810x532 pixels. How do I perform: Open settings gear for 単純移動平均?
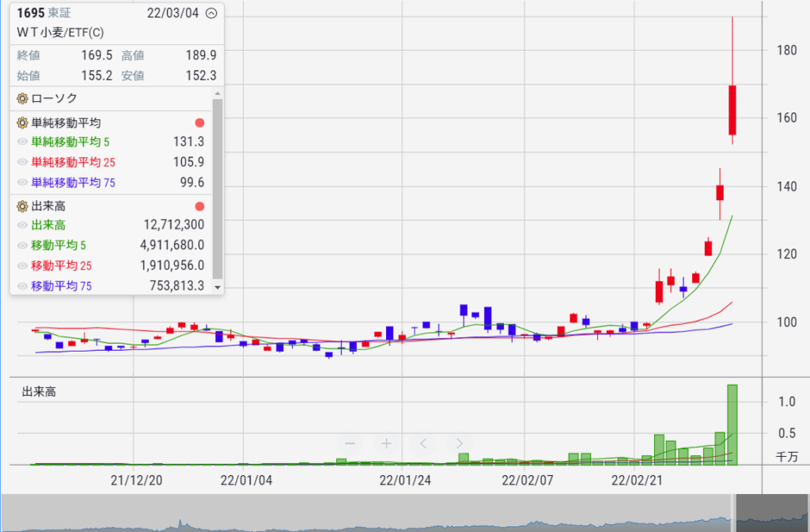pos(22,123)
